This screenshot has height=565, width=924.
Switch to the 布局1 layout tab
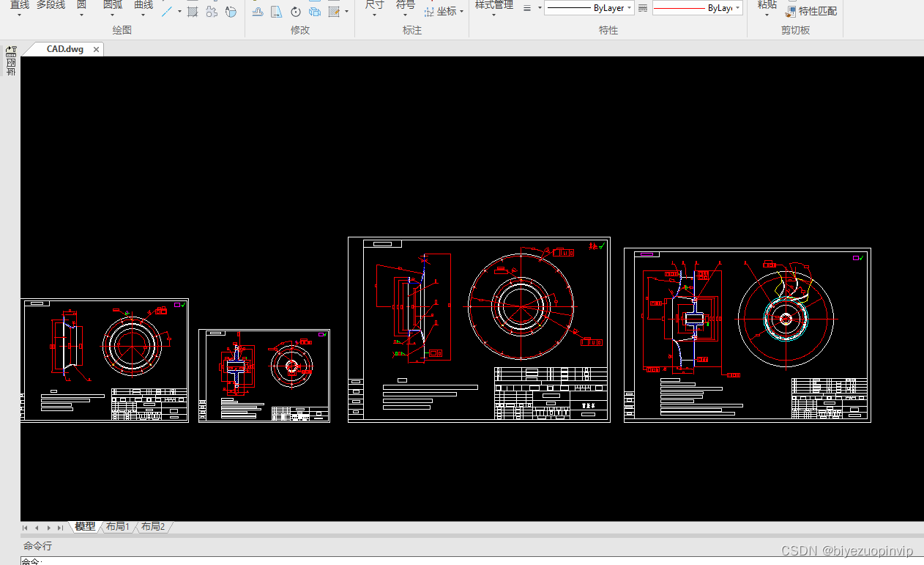(117, 527)
